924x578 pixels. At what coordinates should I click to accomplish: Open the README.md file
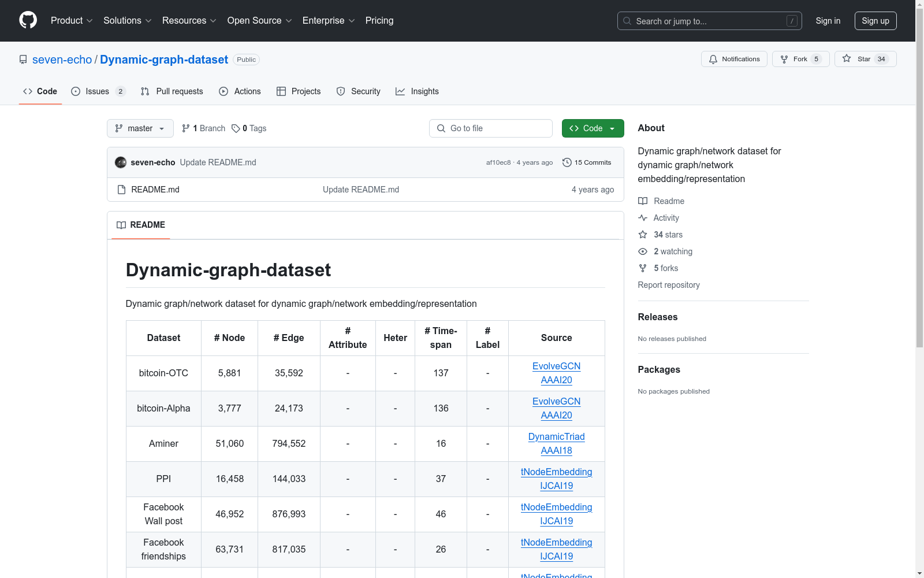tap(155, 190)
